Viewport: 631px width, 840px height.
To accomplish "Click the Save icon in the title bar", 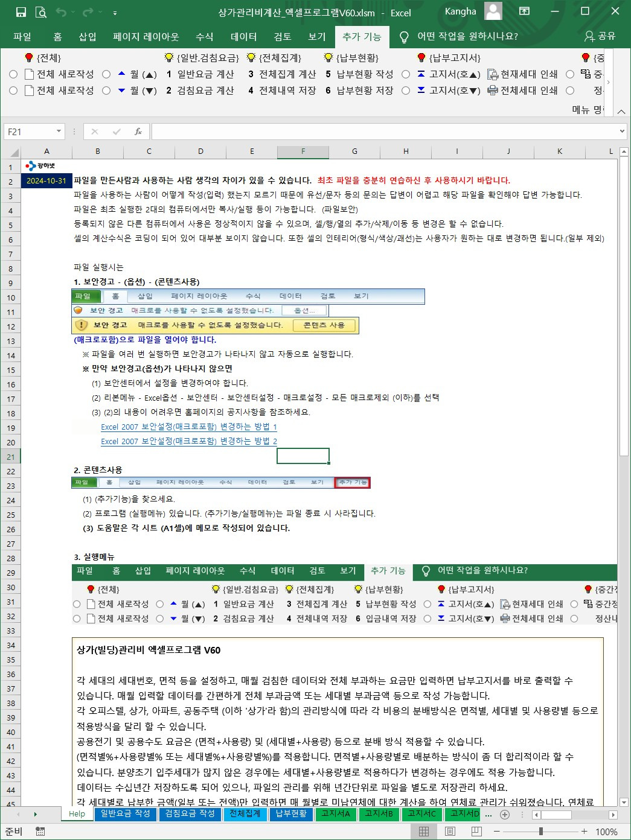I will coord(21,12).
